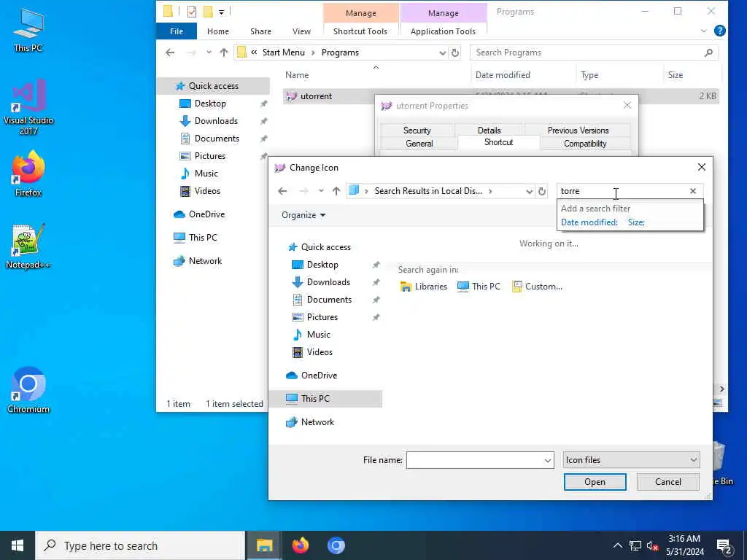Open Application Tools ribbon tab
This screenshot has width=747, height=560.
[x=443, y=31]
